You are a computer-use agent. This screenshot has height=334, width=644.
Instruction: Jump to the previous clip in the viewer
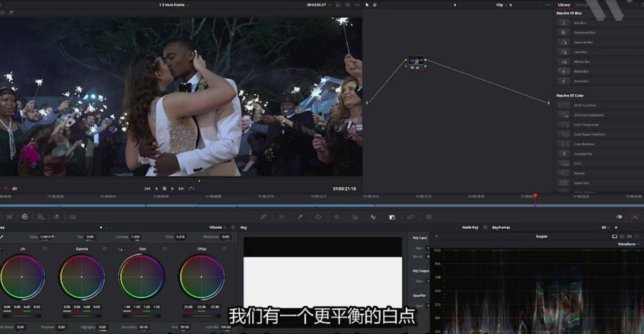(147, 189)
